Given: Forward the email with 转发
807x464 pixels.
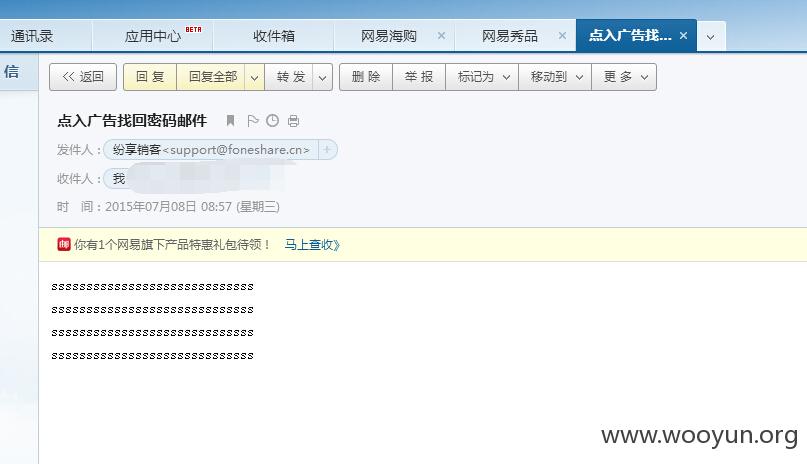Looking at the screenshot, I should (291, 77).
